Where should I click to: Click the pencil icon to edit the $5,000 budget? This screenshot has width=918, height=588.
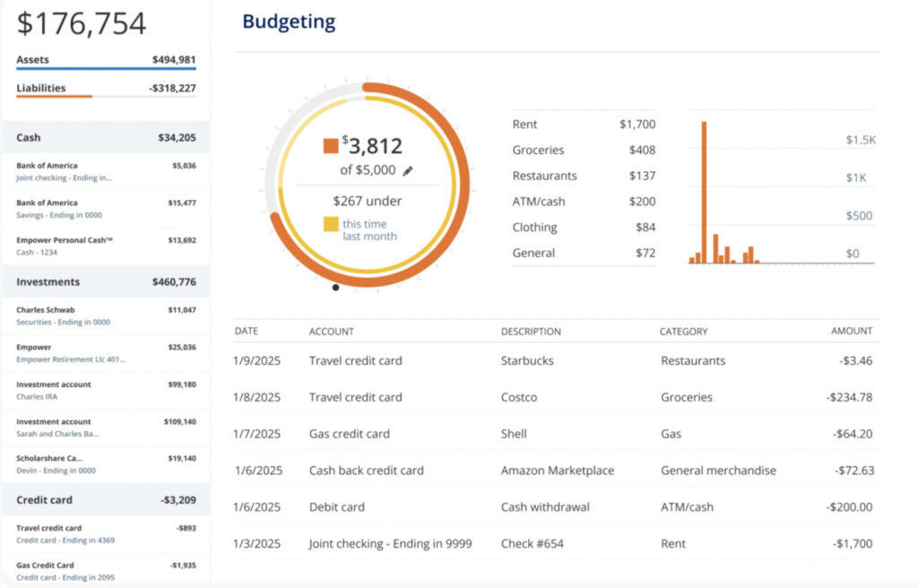[410, 170]
